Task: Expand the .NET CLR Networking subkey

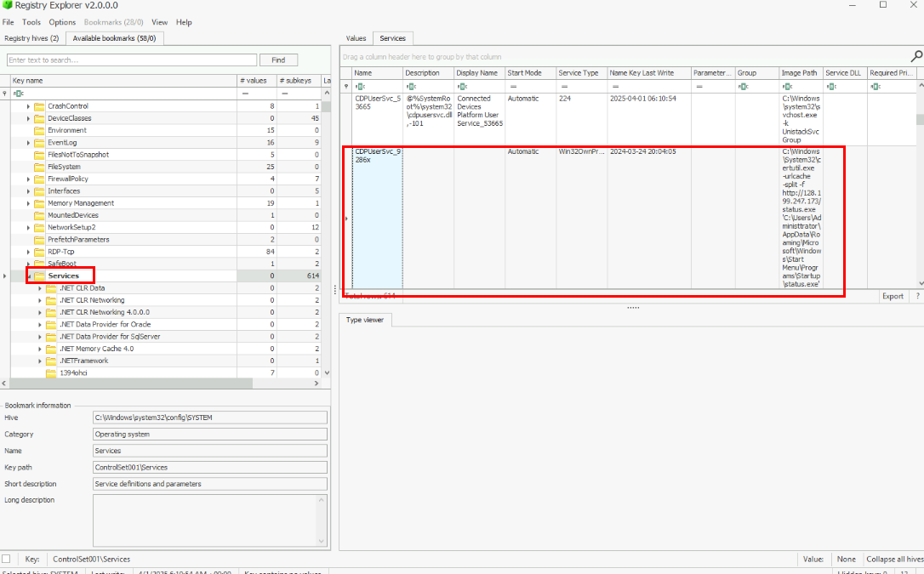Action: pyautogui.click(x=40, y=300)
